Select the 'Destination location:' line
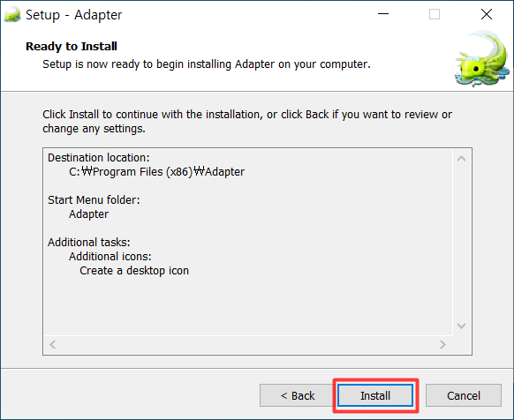This screenshot has height=420, width=514. tap(99, 158)
